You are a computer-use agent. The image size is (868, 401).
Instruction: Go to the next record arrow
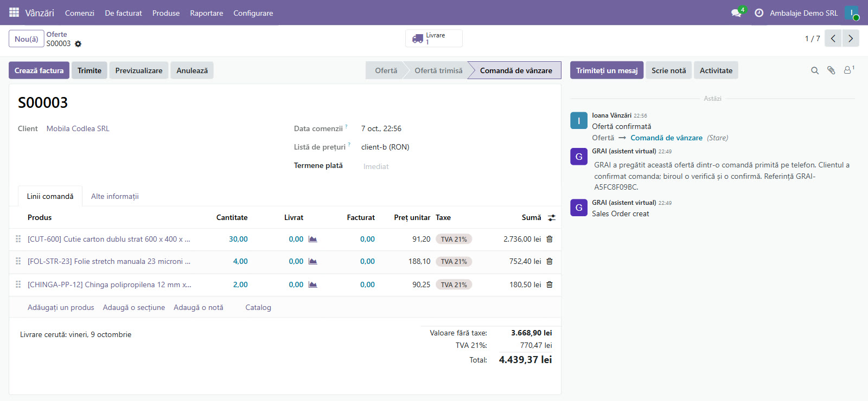point(851,38)
